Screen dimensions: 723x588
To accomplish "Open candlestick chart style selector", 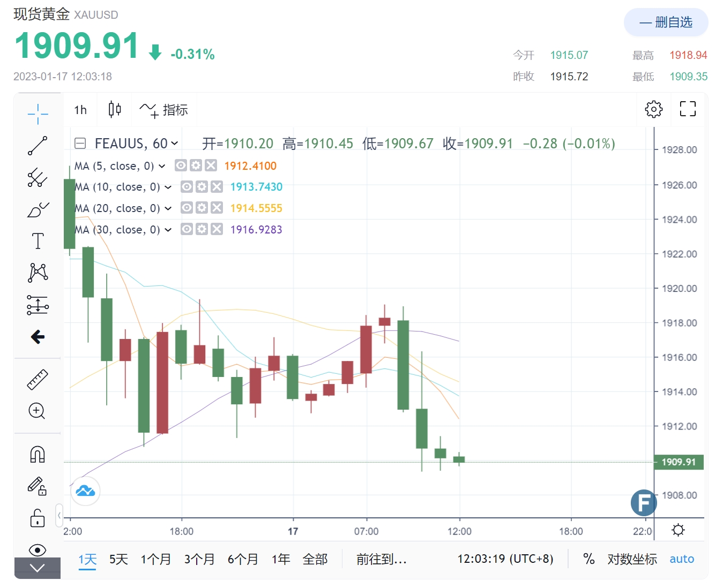I will (x=115, y=109).
